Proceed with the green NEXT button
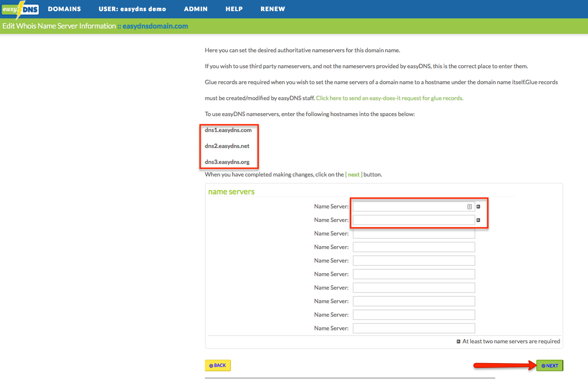 pos(550,365)
